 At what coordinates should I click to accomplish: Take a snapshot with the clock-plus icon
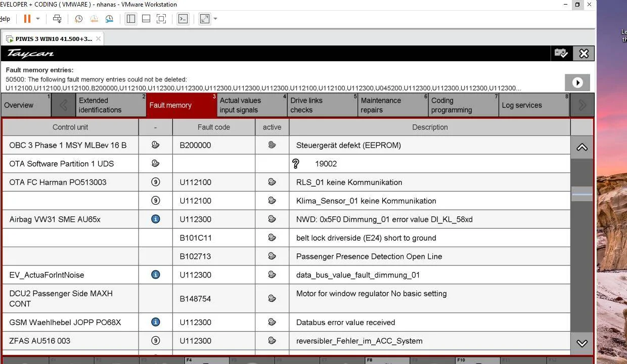click(x=79, y=19)
